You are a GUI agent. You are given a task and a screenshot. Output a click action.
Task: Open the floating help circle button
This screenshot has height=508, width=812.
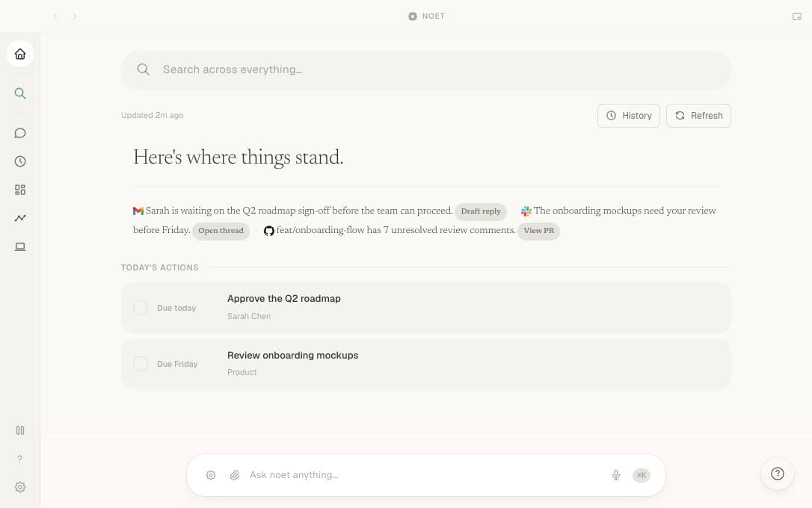tap(778, 474)
